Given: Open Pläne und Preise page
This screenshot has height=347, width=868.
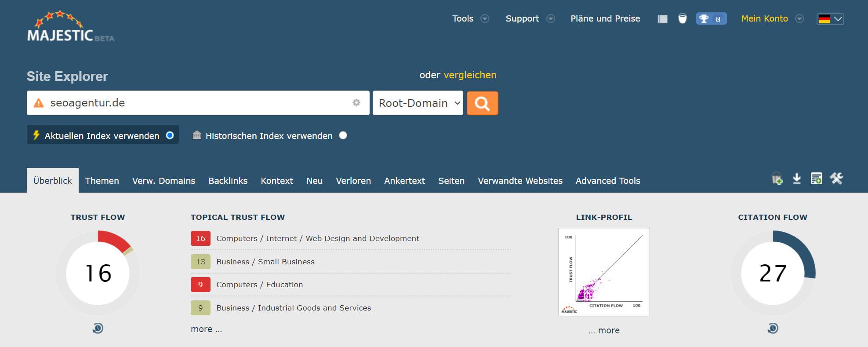Looking at the screenshot, I should [605, 18].
